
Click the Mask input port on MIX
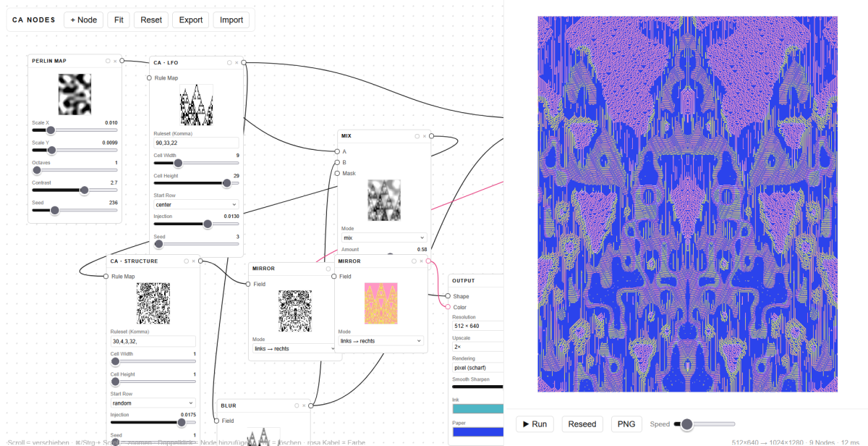(337, 173)
